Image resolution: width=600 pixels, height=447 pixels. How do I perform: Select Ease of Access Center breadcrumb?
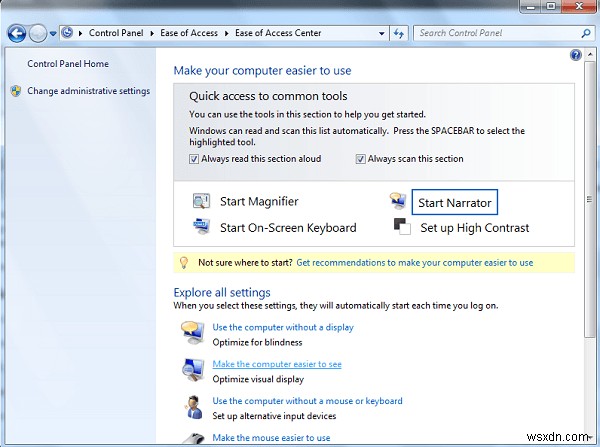tap(278, 33)
